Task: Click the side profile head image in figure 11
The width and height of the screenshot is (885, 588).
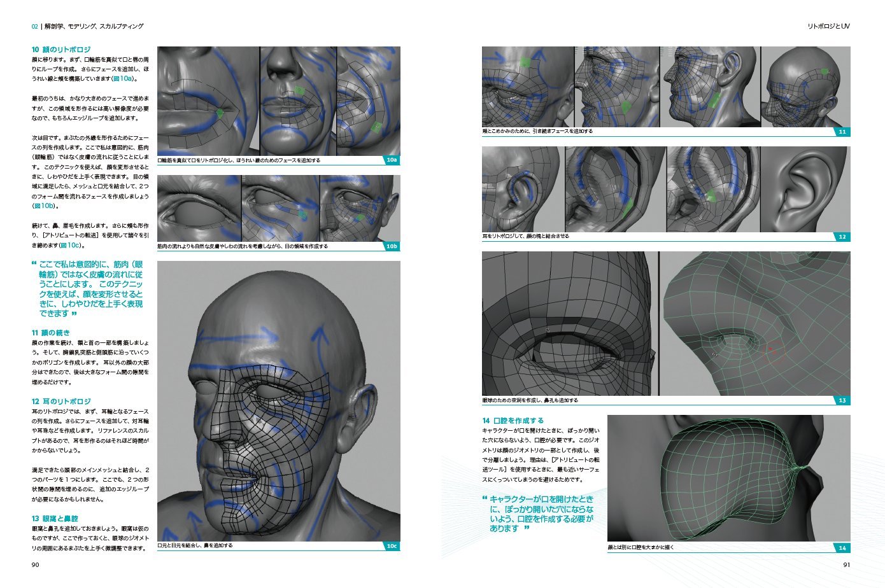Action: point(709,87)
